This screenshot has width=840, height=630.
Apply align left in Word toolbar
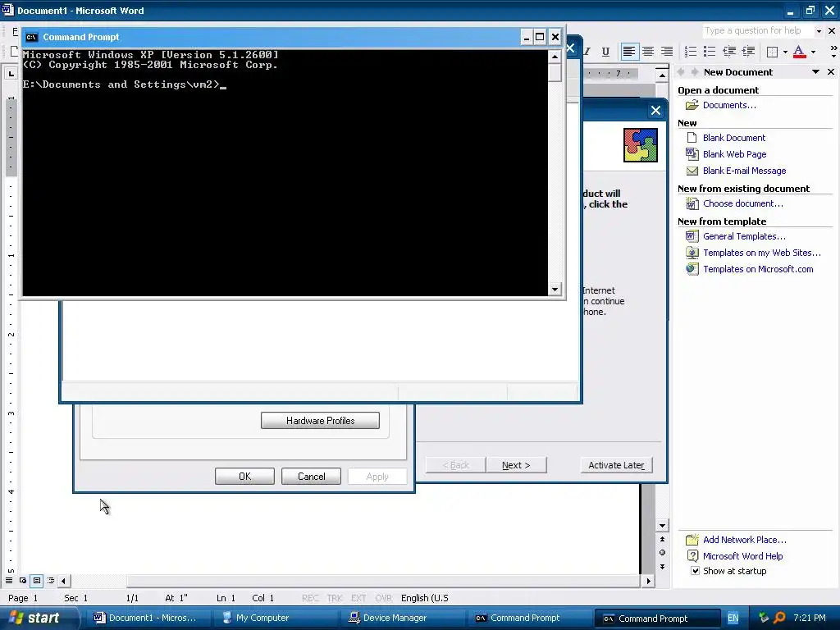(629, 52)
